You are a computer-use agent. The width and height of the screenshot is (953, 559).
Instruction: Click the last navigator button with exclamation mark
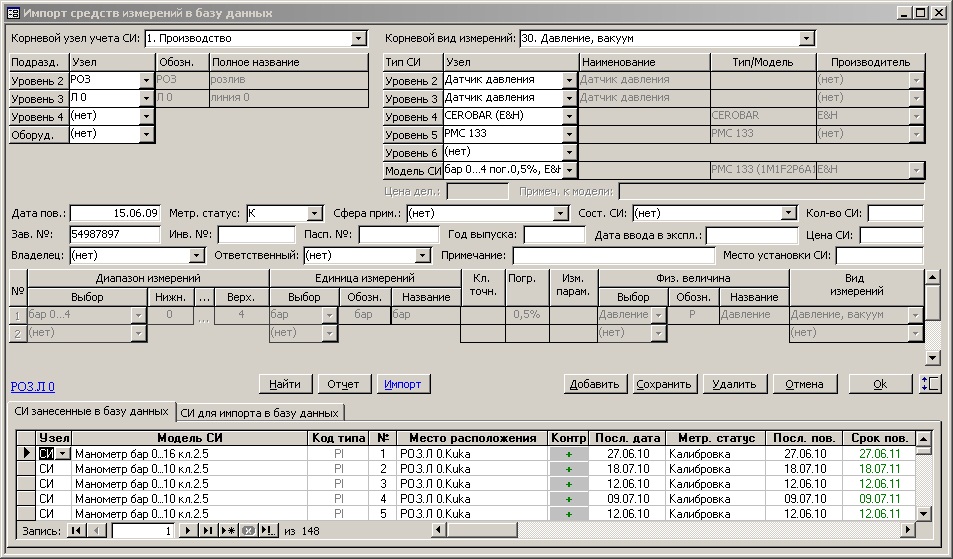[x=268, y=530]
